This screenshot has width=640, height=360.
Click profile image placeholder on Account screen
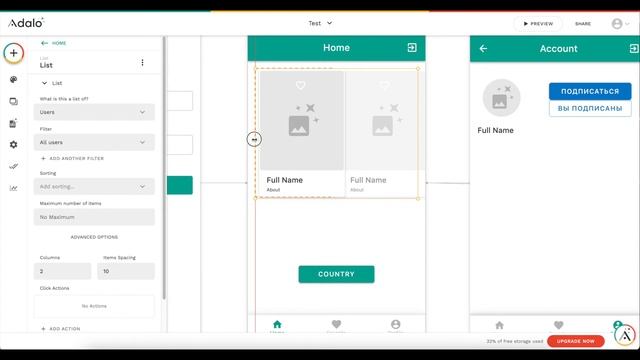(501, 98)
